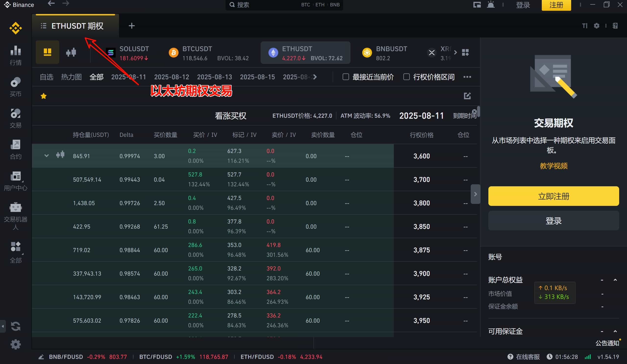
Task: Collapse the expanded 3,600 strike row
Action: click(x=47, y=156)
